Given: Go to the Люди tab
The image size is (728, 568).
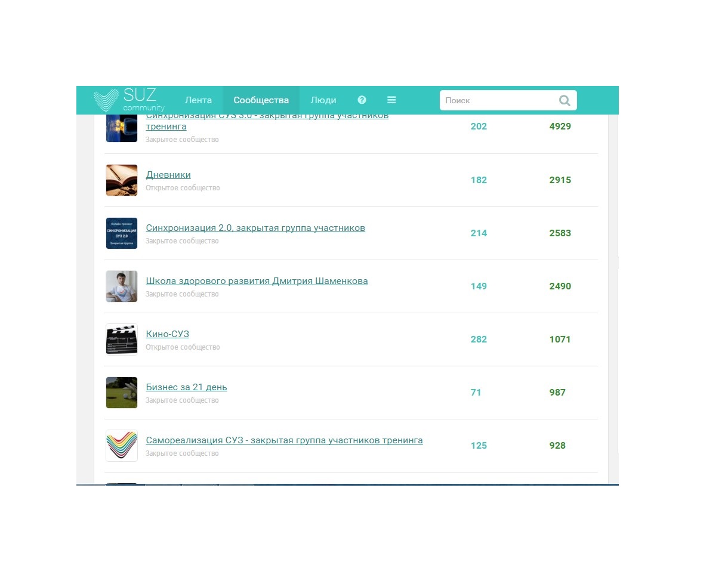Looking at the screenshot, I should [323, 100].
